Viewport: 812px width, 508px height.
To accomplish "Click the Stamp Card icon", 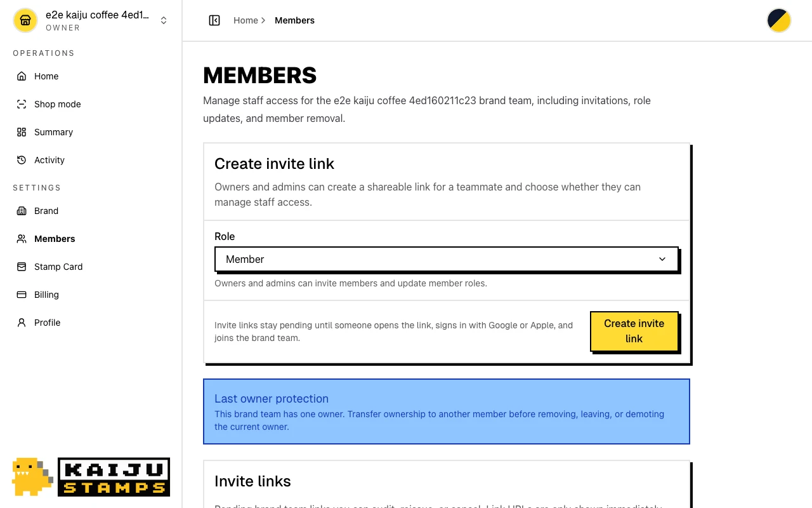I will pyautogui.click(x=22, y=267).
